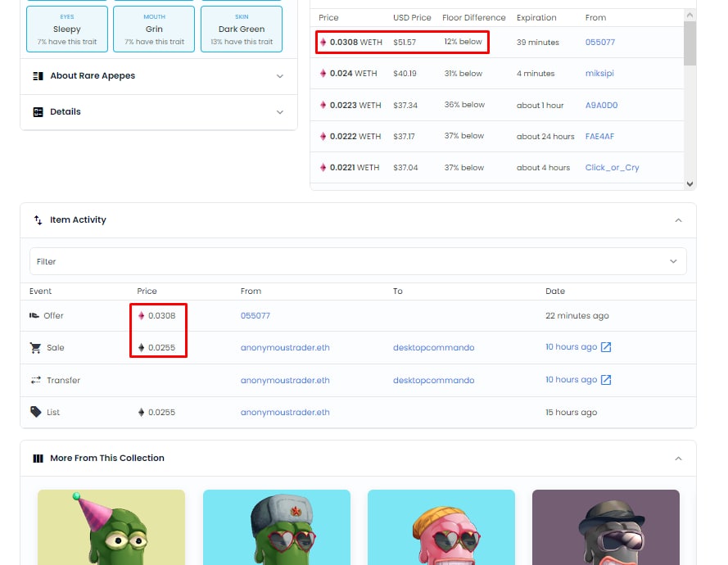Click WETH icon beside 0.0222 offer

[323, 137]
